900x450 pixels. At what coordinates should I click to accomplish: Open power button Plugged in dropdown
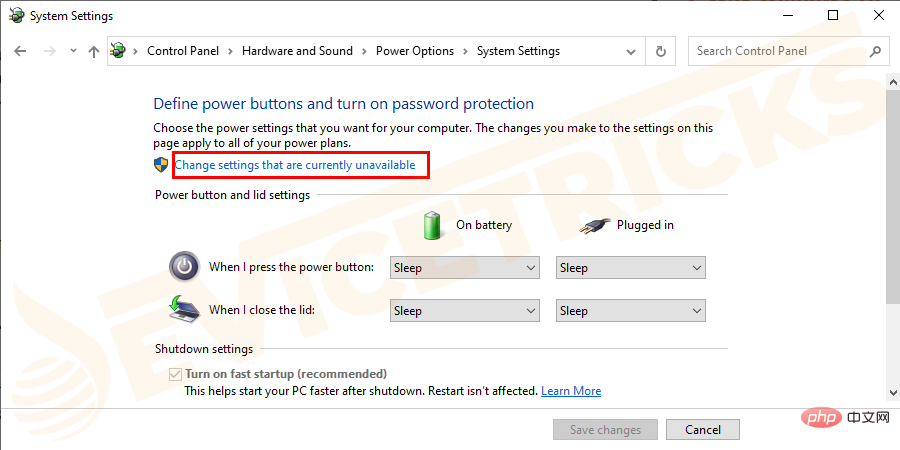(630, 267)
